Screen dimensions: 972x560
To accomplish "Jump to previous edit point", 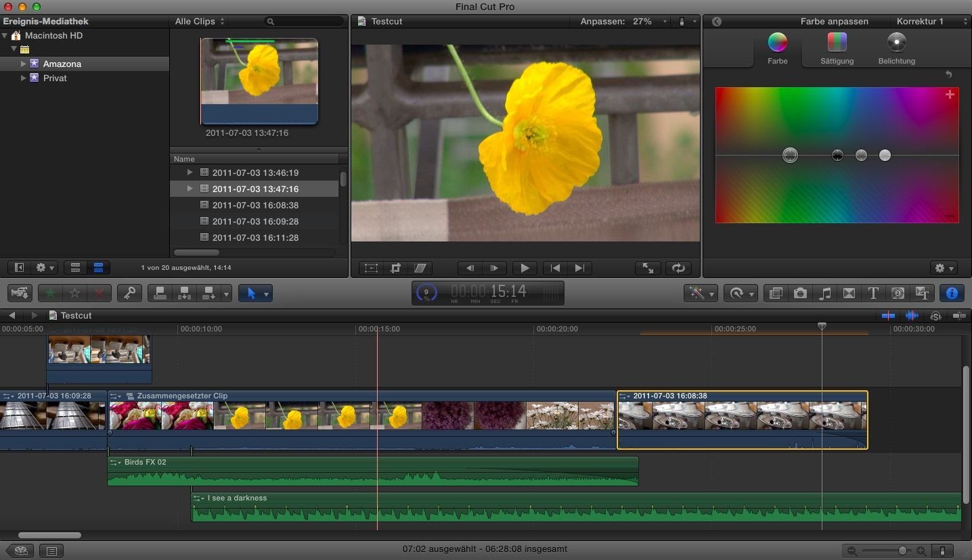I will [555, 268].
